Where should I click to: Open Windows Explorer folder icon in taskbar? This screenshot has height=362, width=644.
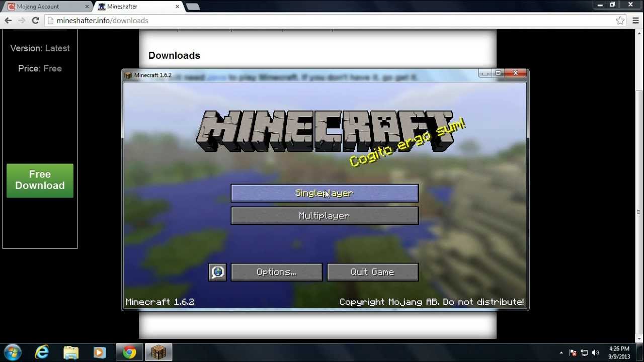tap(71, 352)
